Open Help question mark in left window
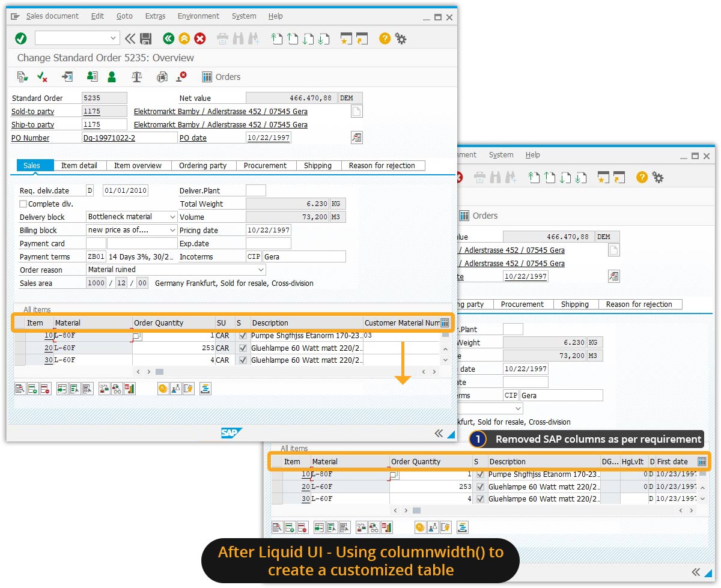This screenshot has height=588, width=721. (x=385, y=38)
